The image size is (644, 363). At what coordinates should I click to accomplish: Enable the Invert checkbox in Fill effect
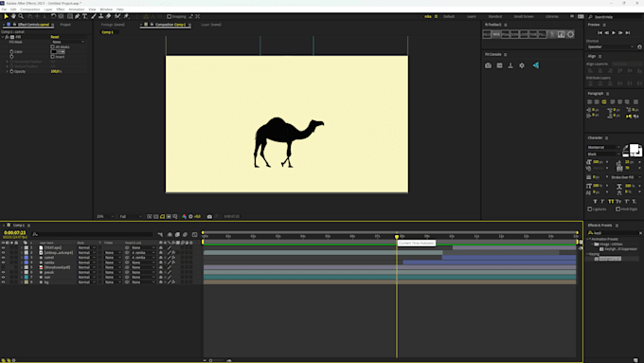pos(53,57)
